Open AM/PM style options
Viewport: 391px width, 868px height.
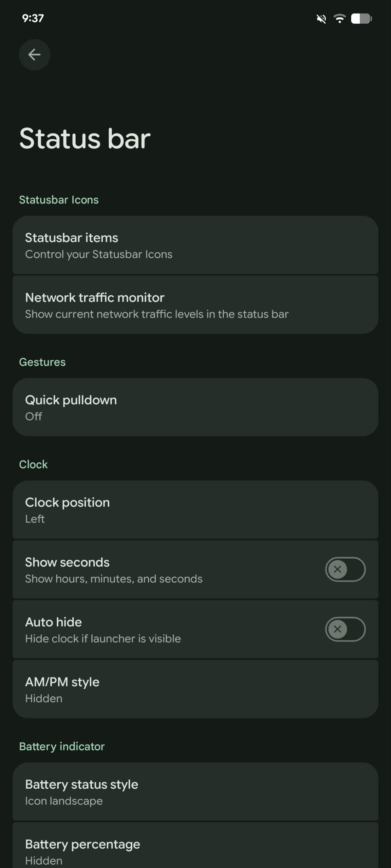coord(195,689)
